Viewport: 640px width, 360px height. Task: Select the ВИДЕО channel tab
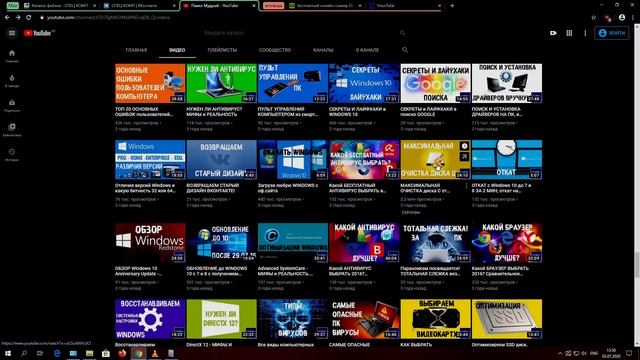(x=177, y=50)
